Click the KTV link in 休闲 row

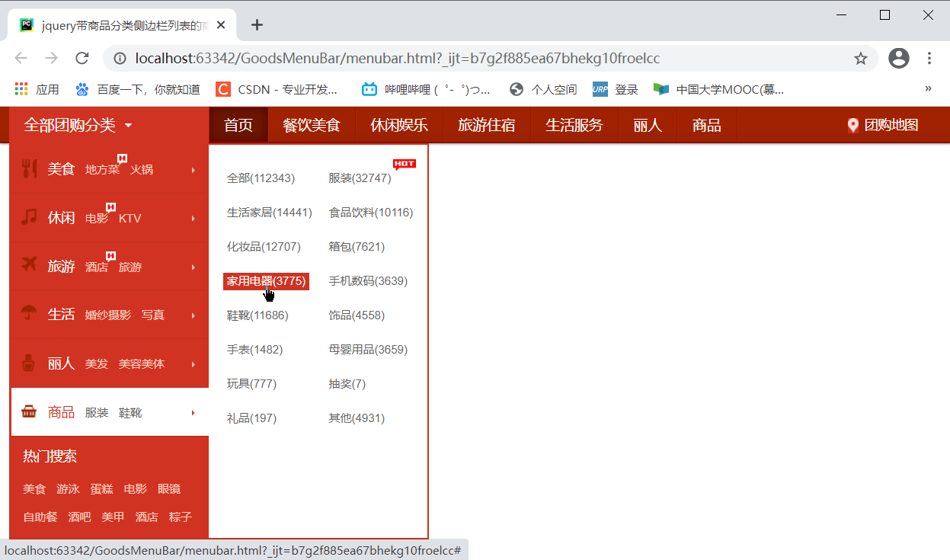(130, 219)
